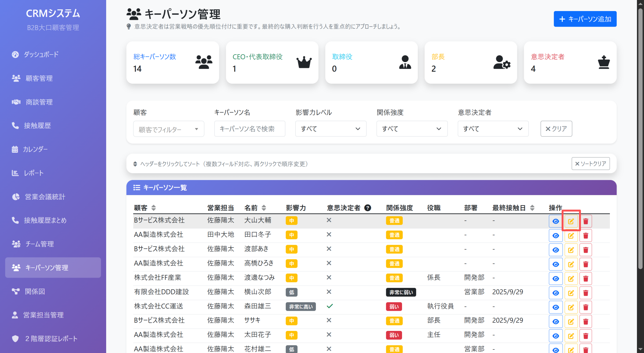Click the 普通 relationship strength badge for 渡部あき
The width and height of the screenshot is (644, 353).
pyautogui.click(x=394, y=249)
